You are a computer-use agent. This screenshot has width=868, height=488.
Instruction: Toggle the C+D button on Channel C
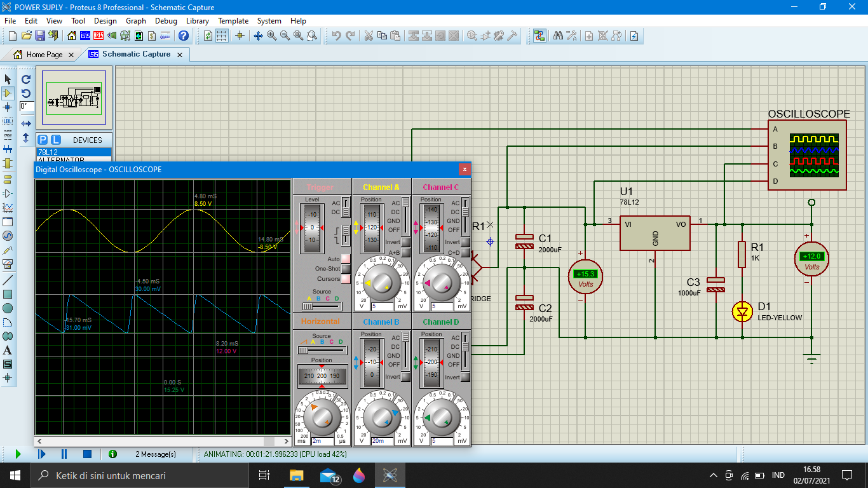coord(465,252)
